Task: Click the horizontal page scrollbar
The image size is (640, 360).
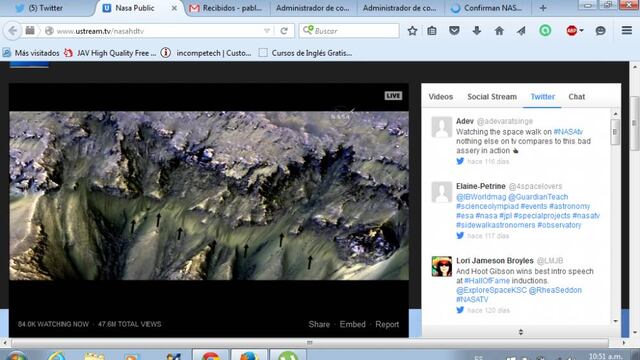Action: coord(309,342)
